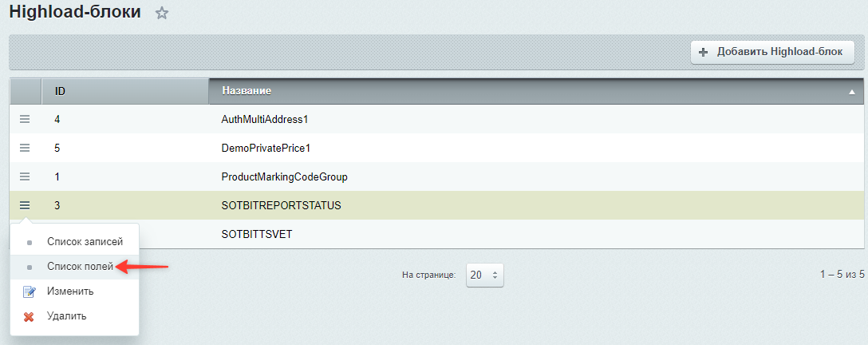Screen dimensions: 868x345
Task: Sort table by ID column header
Action: [61, 91]
